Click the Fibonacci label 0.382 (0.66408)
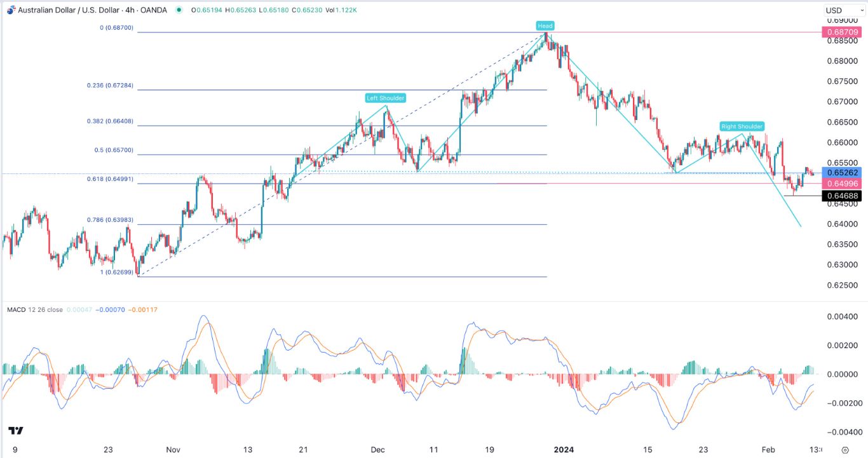Screen dimensions: 868x458 click(x=111, y=121)
